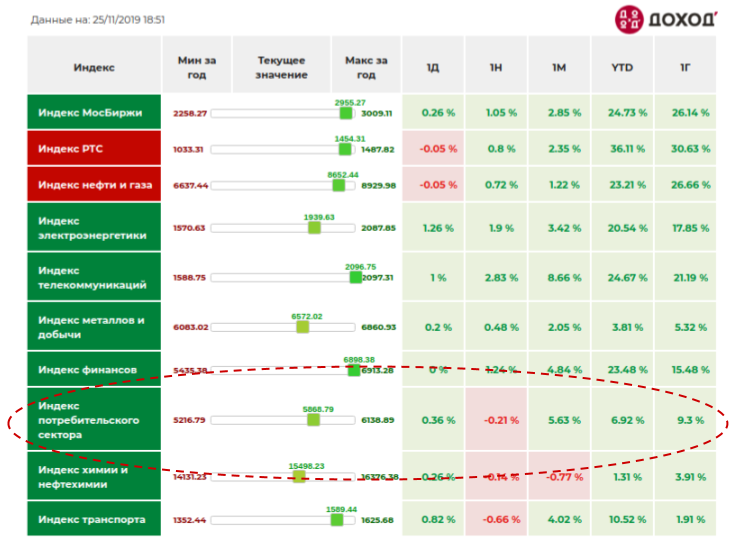Click the Текущее значение column header
Image resolution: width=736 pixels, height=546 pixels.
(282, 65)
